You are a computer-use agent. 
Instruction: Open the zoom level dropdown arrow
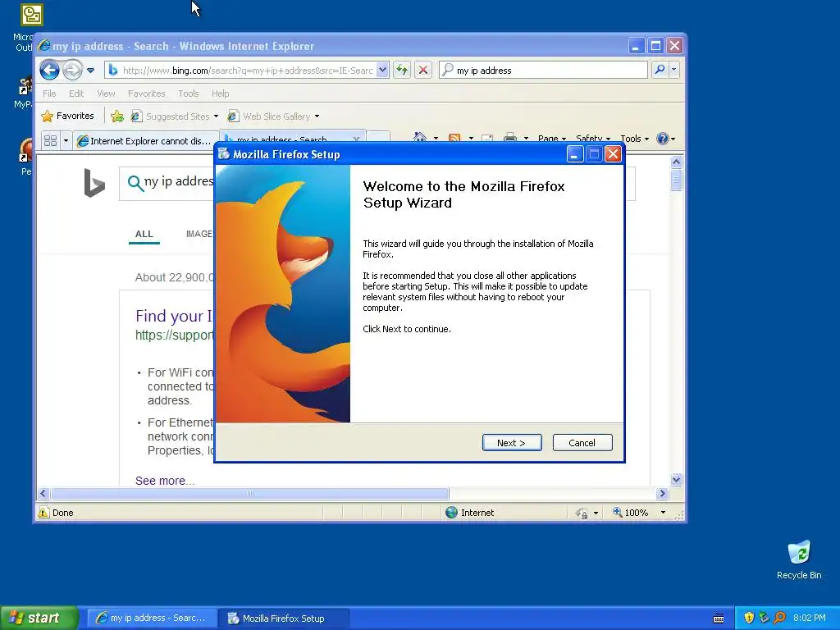point(663,512)
